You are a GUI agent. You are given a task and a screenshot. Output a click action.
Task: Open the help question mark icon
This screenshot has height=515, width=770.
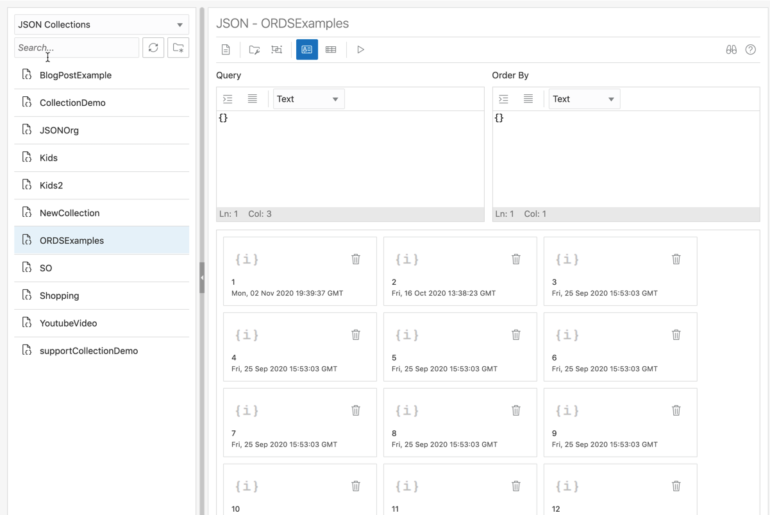coord(750,49)
